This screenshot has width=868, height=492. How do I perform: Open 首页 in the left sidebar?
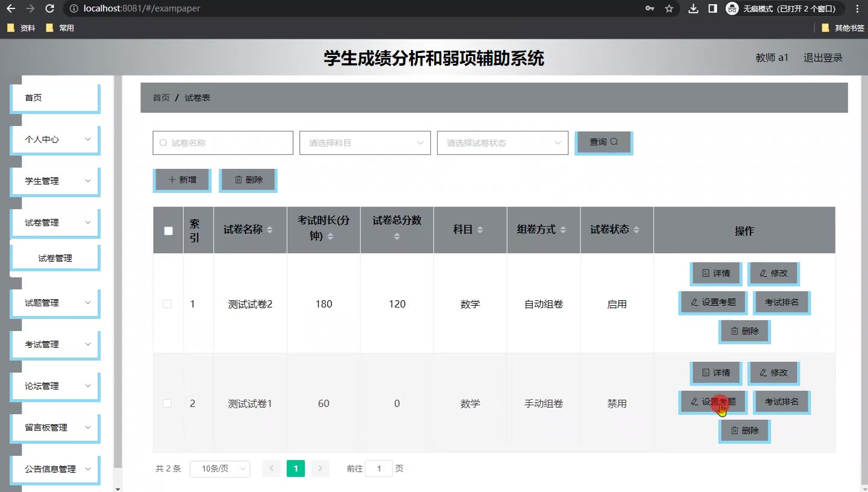pos(55,98)
